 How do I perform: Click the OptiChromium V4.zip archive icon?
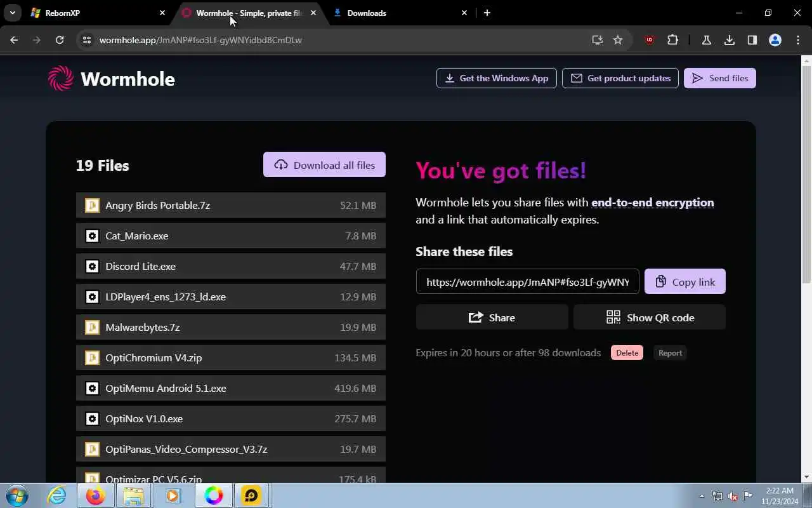coord(92,358)
